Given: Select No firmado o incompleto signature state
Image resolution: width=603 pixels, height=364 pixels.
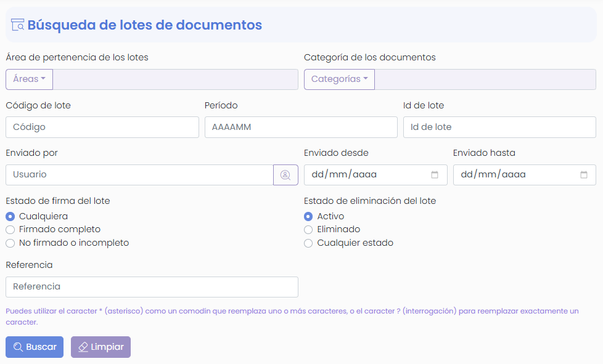Looking at the screenshot, I should [x=10, y=243].
